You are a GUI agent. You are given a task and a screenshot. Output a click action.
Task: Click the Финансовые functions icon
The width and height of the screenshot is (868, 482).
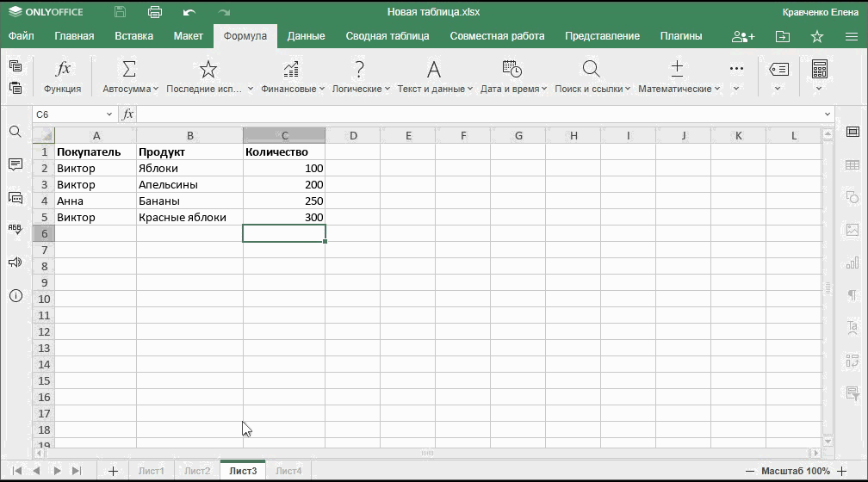291,69
